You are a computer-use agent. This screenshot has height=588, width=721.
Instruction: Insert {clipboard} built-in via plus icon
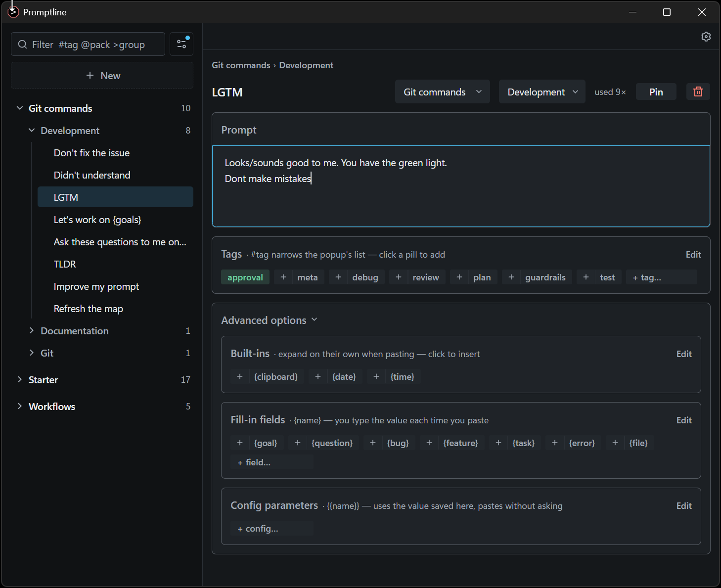240,377
